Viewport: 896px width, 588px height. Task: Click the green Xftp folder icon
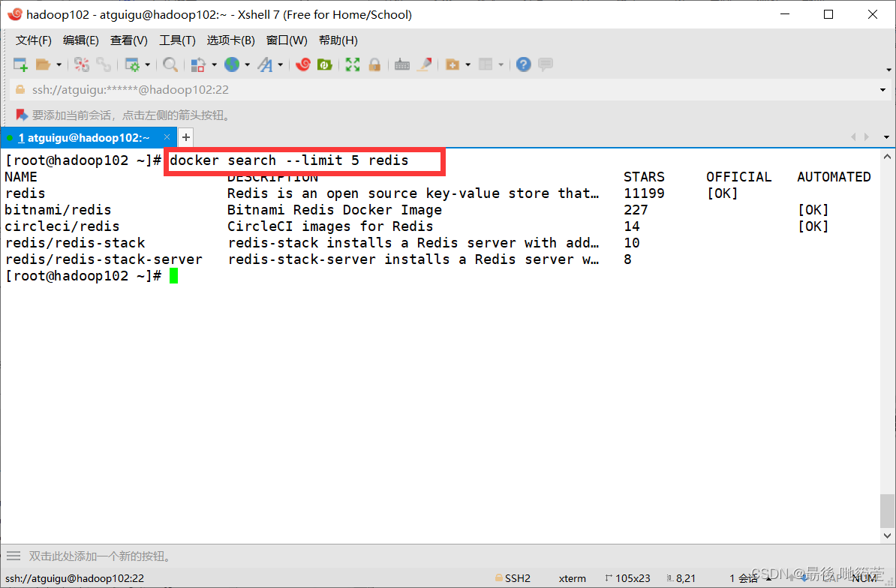(x=325, y=64)
